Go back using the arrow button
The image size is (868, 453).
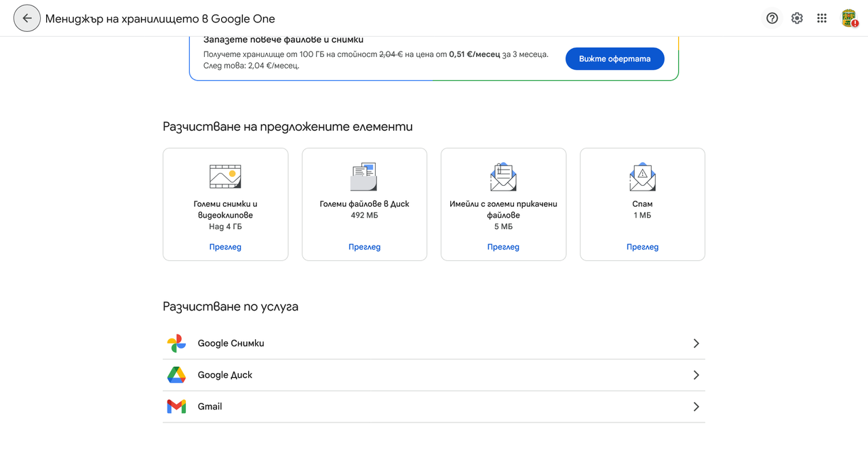click(x=27, y=18)
